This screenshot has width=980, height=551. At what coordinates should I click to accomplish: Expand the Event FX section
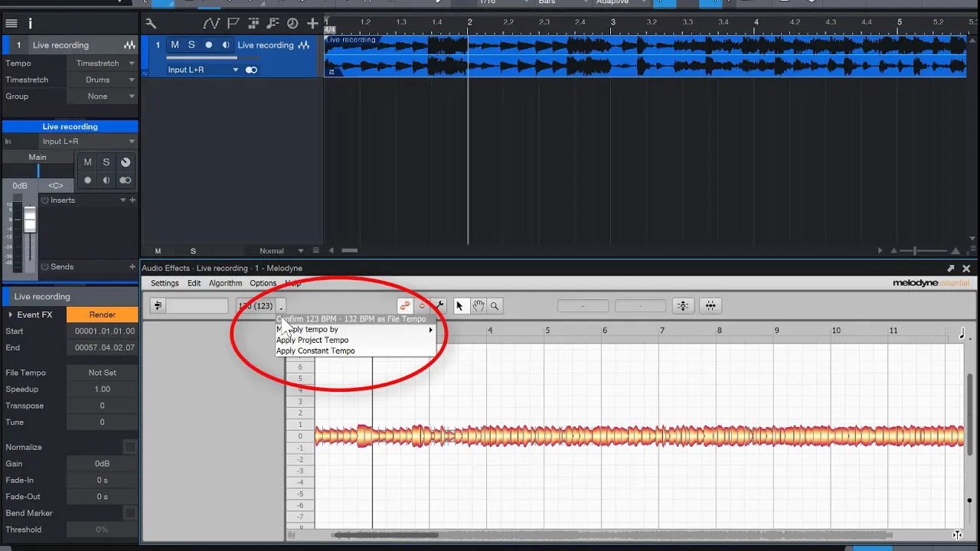[x=11, y=315]
